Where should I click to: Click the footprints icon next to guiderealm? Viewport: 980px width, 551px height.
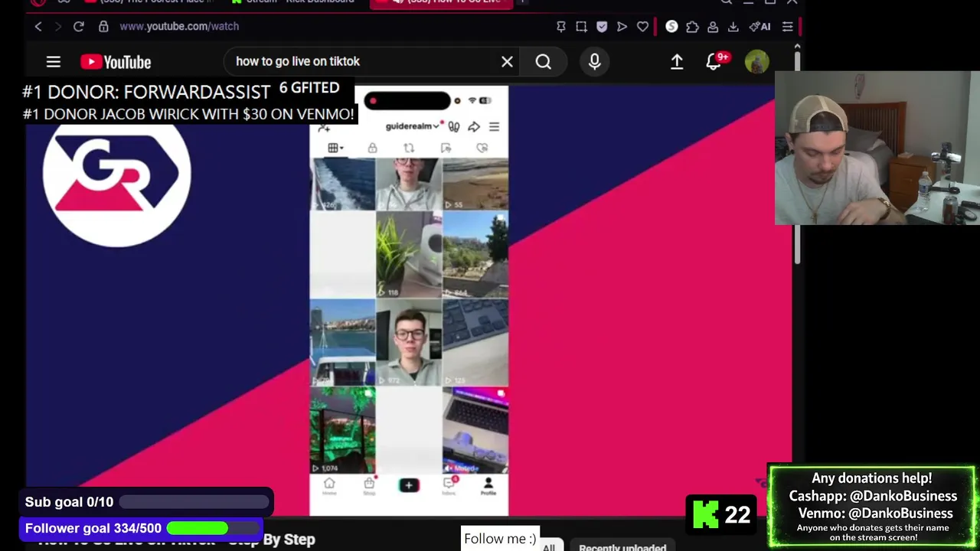pos(454,127)
